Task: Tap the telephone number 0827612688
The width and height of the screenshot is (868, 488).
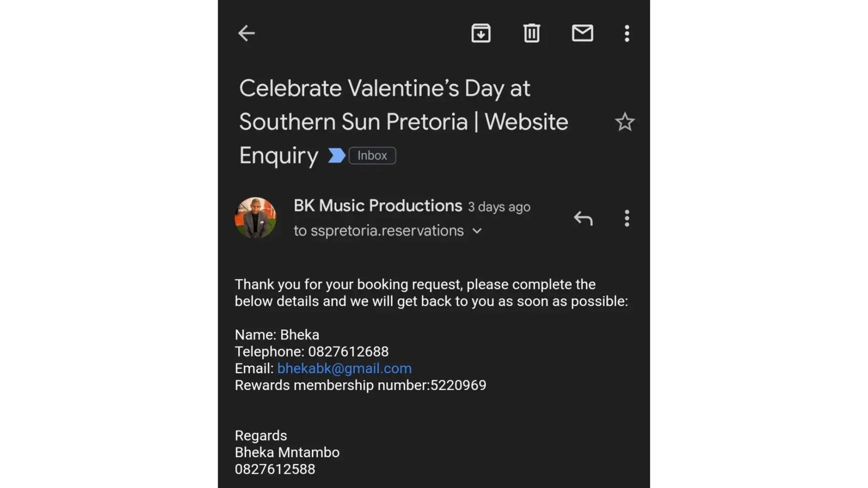Action: tap(348, 352)
